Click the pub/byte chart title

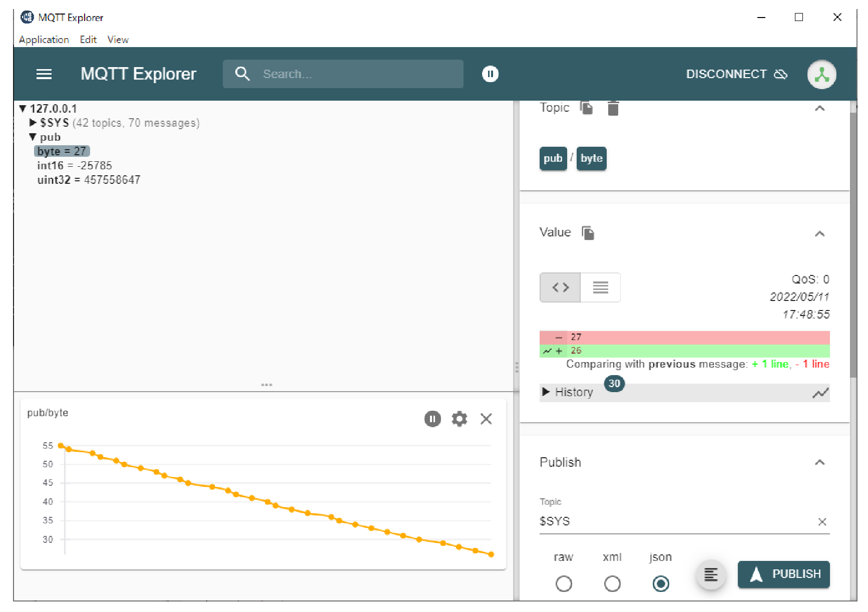[48, 413]
